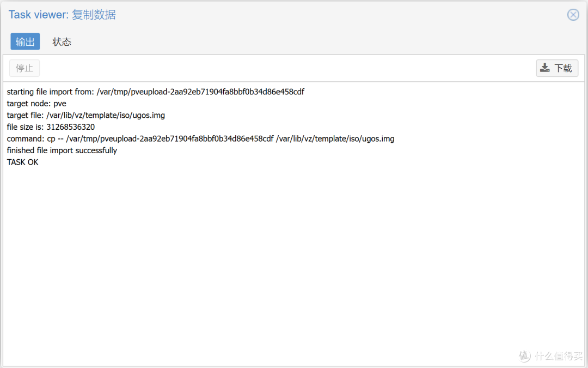Viewport: 588px width, 368px height.
Task: Click the 'target file:' label text
Action: click(25, 115)
